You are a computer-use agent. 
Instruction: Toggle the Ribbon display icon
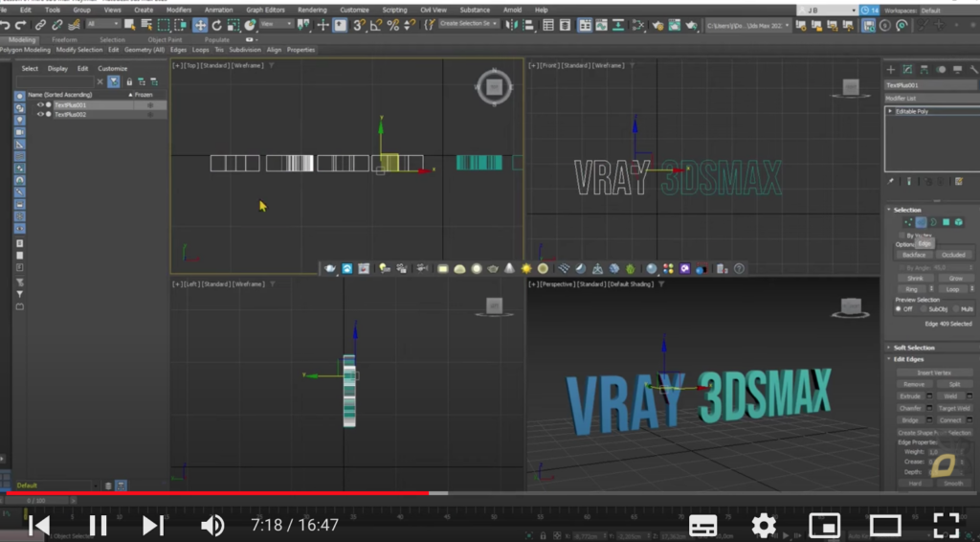click(x=585, y=25)
